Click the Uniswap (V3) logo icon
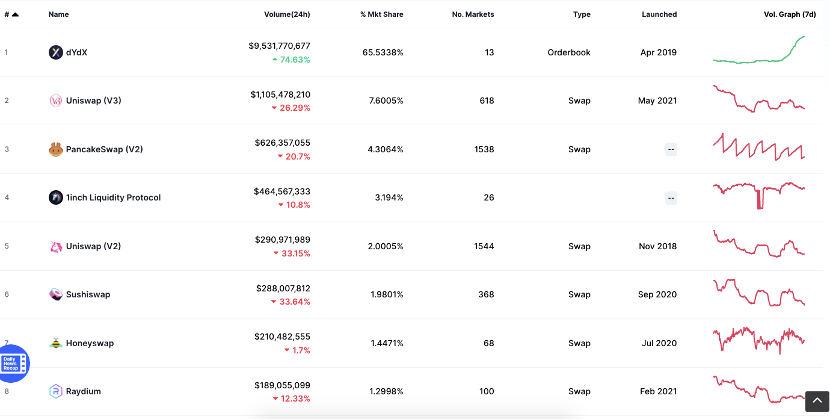 point(56,101)
